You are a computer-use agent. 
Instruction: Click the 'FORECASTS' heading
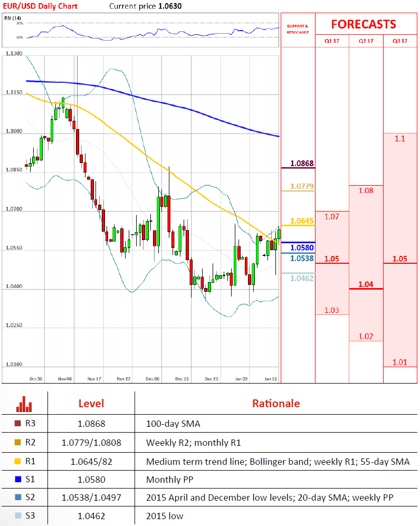click(x=364, y=24)
